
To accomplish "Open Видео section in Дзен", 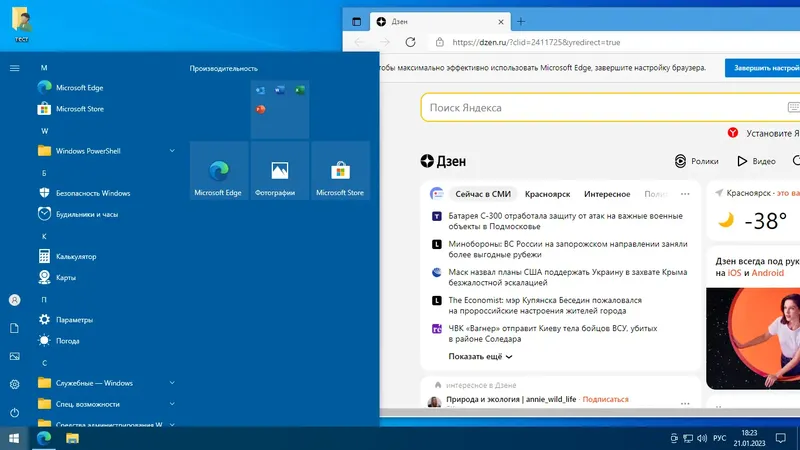I will (757, 161).
